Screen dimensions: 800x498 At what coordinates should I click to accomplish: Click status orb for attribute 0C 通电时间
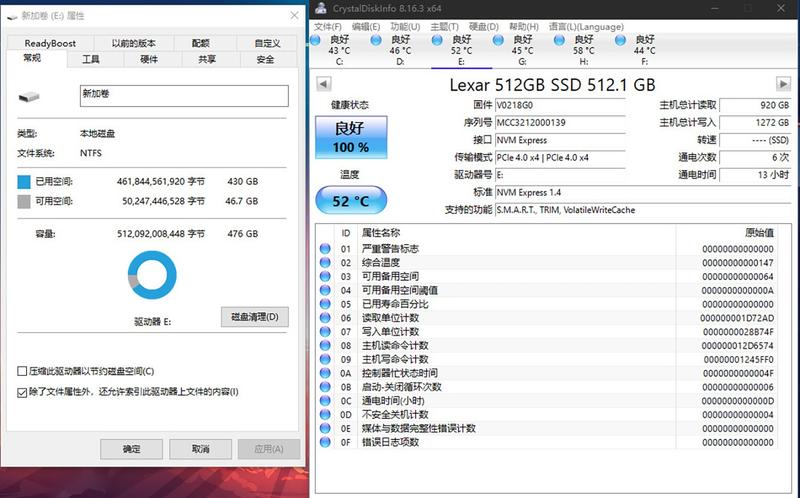click(x=325, y=401)
